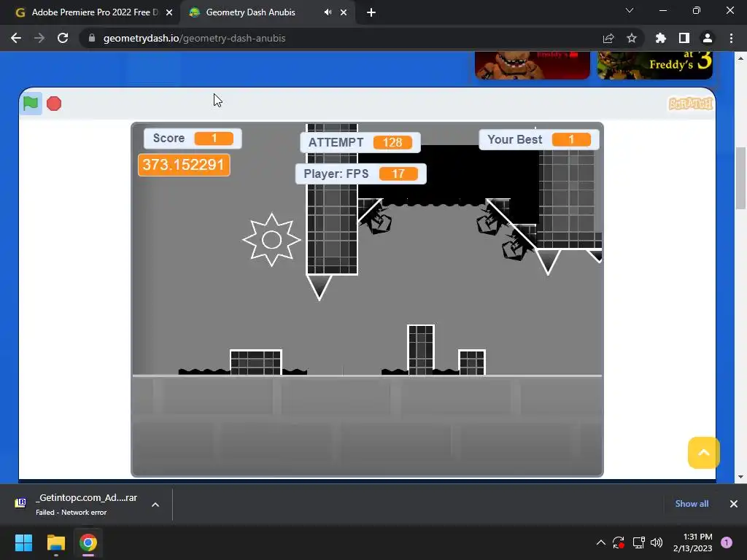The height and width of the screenshot is (560, 747).
Task: Reload the current page
Action: (63, 38)
